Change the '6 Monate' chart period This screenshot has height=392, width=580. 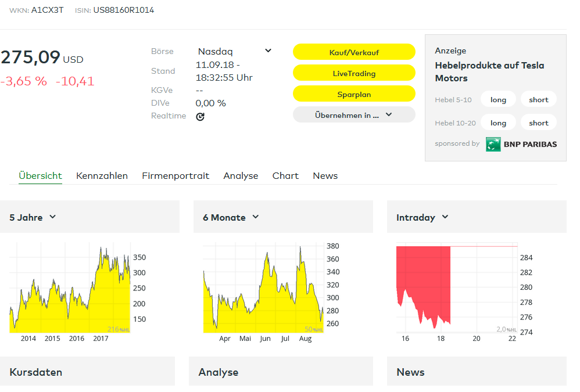tap(231, 217)
